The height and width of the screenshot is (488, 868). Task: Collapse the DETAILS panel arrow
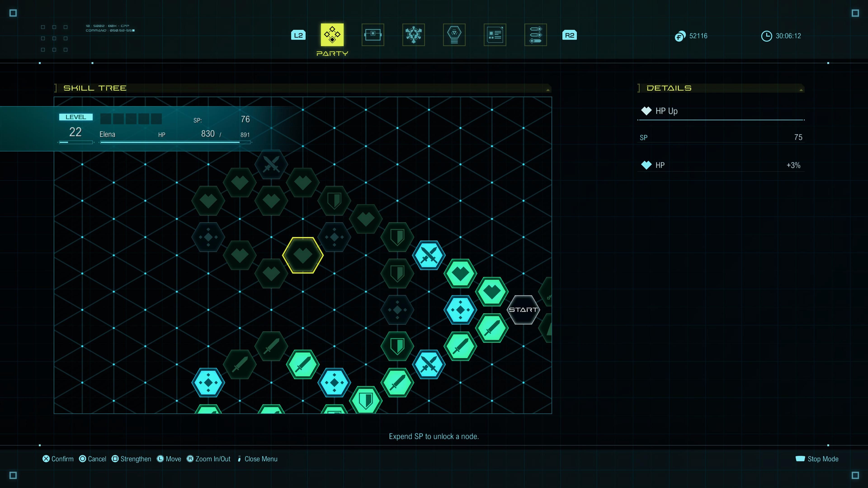[x=801, y=90]
